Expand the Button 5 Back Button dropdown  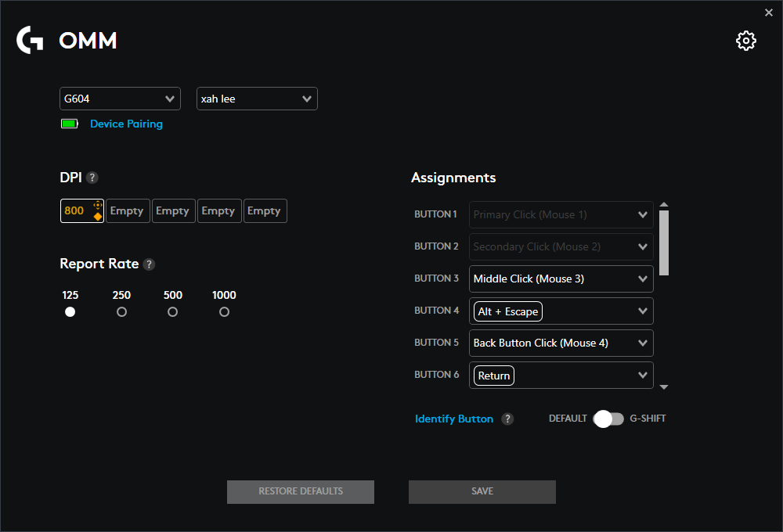[x=561, y=343]
